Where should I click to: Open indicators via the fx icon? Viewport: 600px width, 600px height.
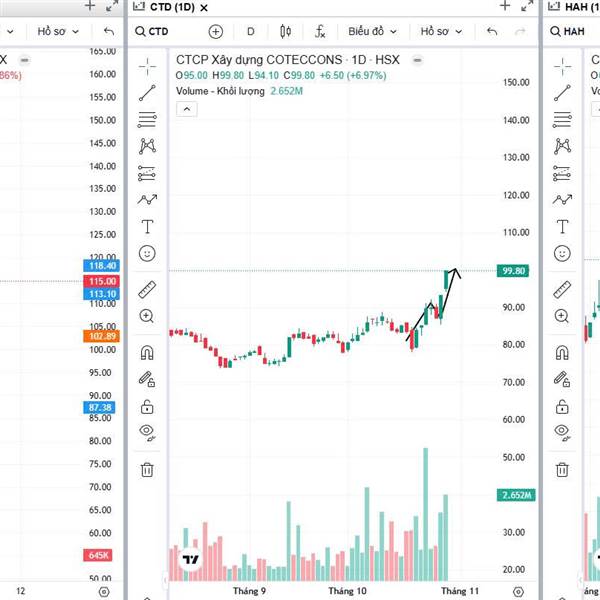tap(320, 31)
